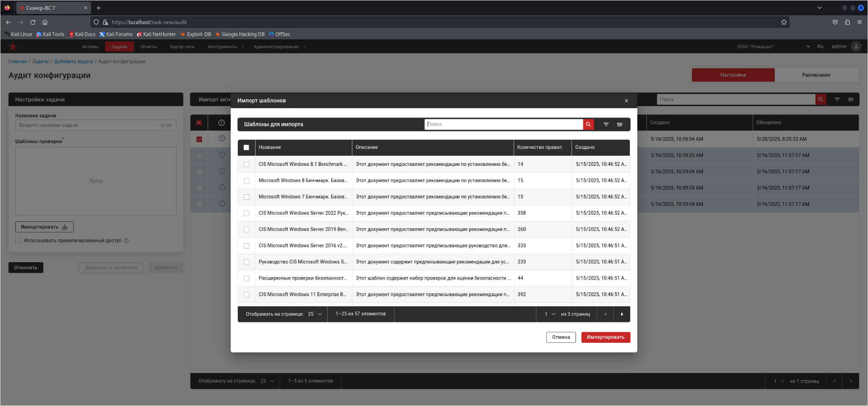
Task: Click the red search button in the import dialog
Action: click(588, 124)
